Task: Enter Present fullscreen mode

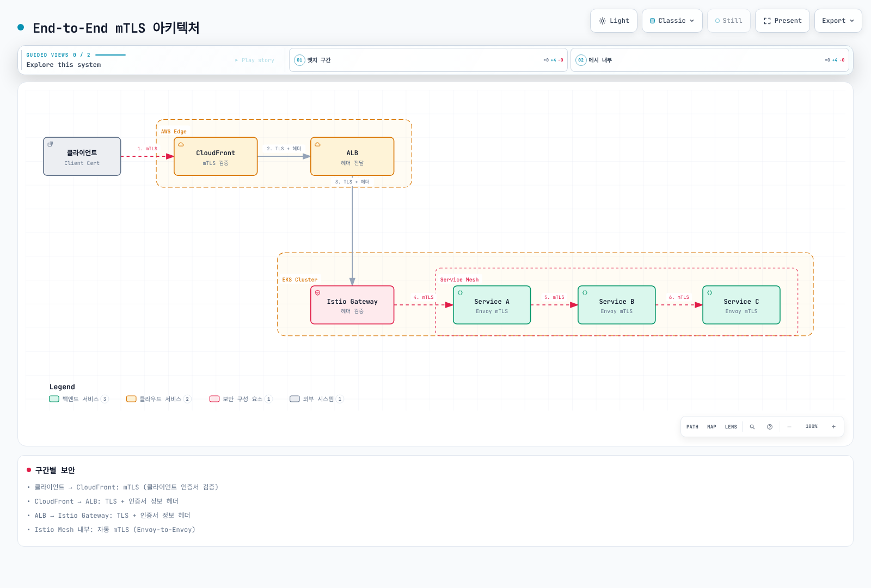Action: pos(782,21)
